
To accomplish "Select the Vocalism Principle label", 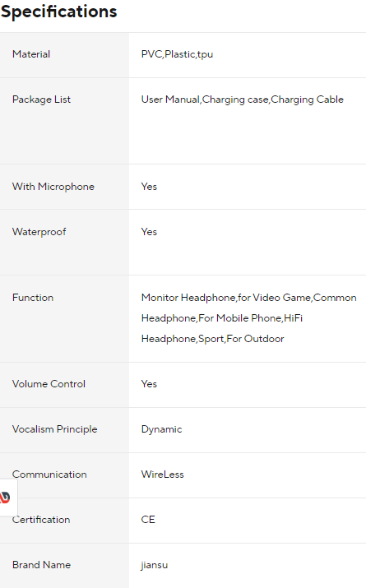I will 55,429.
